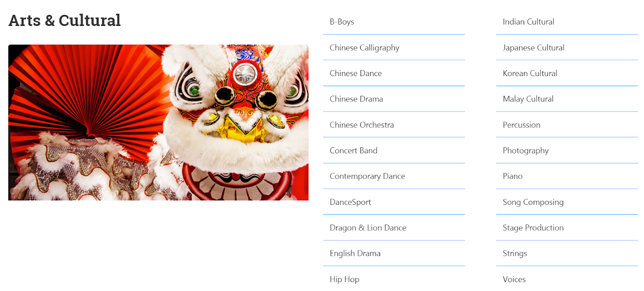Open the B-Boys link
The width and height of the screenshot is (644, 291).
click(x=342, y=22)
